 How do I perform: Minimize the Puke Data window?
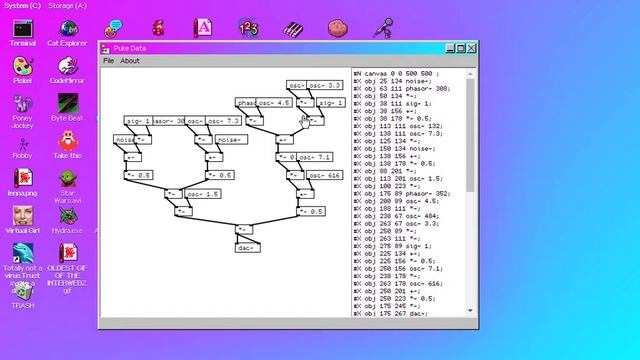pyautogui.click(x=450, y=49)
